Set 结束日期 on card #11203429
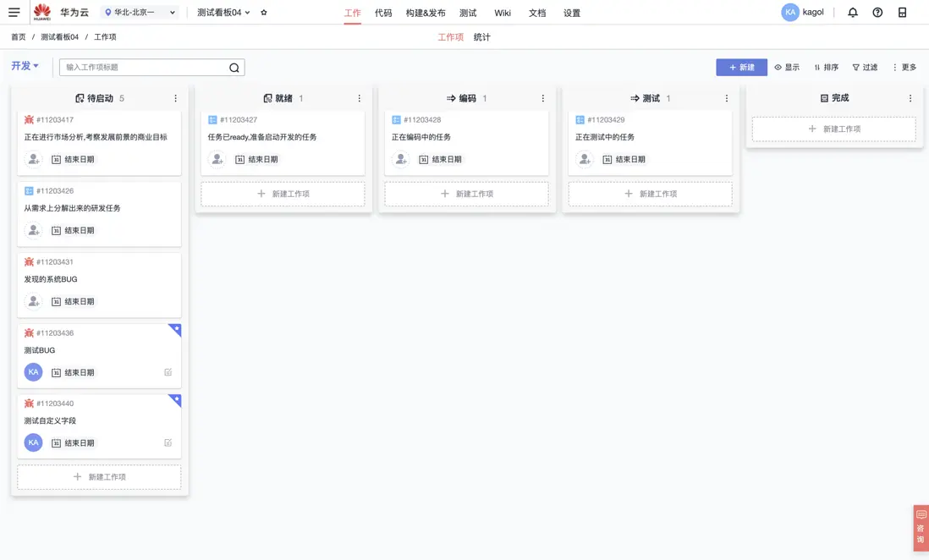 point(624,159)
